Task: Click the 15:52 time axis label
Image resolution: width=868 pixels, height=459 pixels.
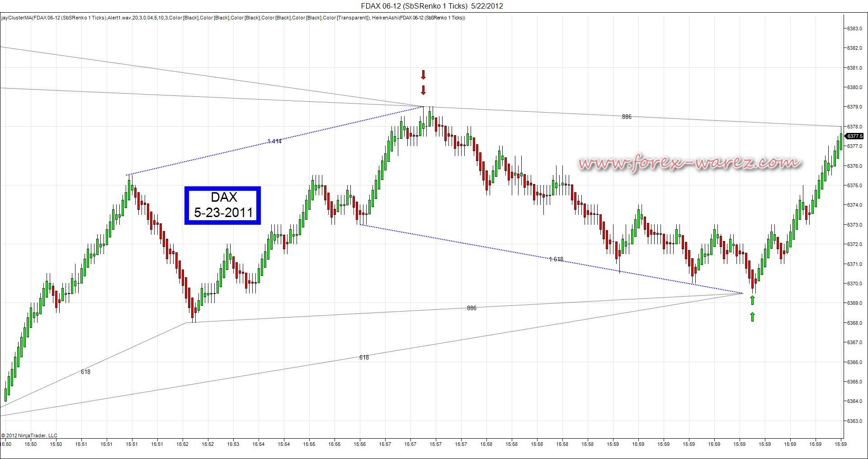Action: [x=183, y=444]
